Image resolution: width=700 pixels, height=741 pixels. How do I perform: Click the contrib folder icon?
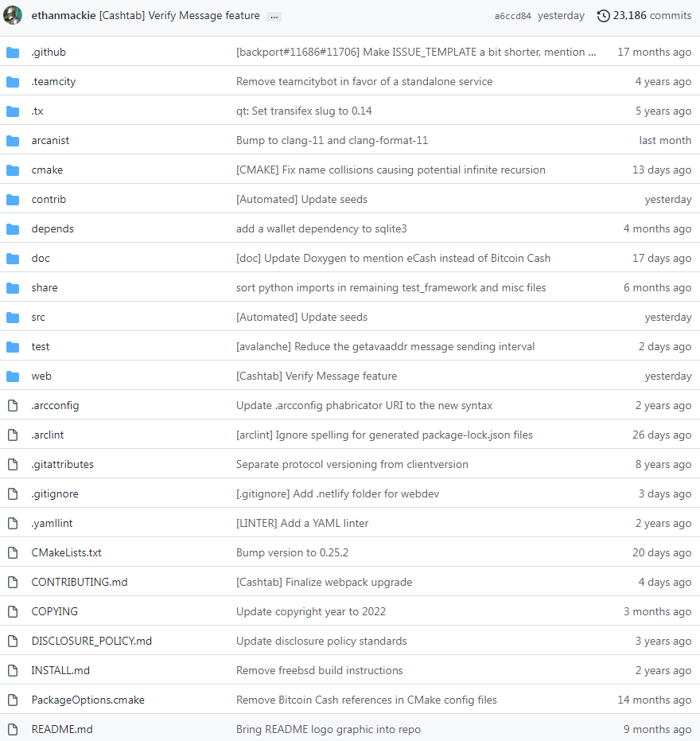13,200
